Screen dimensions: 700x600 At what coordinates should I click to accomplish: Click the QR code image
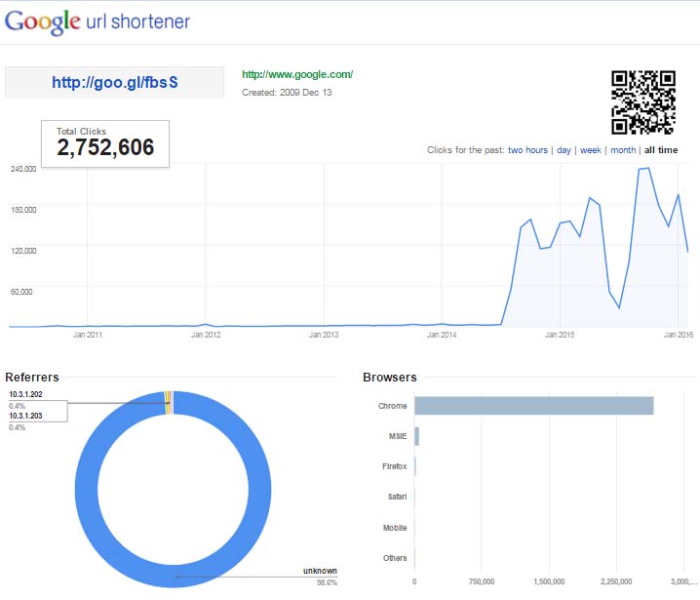point(642,102)
